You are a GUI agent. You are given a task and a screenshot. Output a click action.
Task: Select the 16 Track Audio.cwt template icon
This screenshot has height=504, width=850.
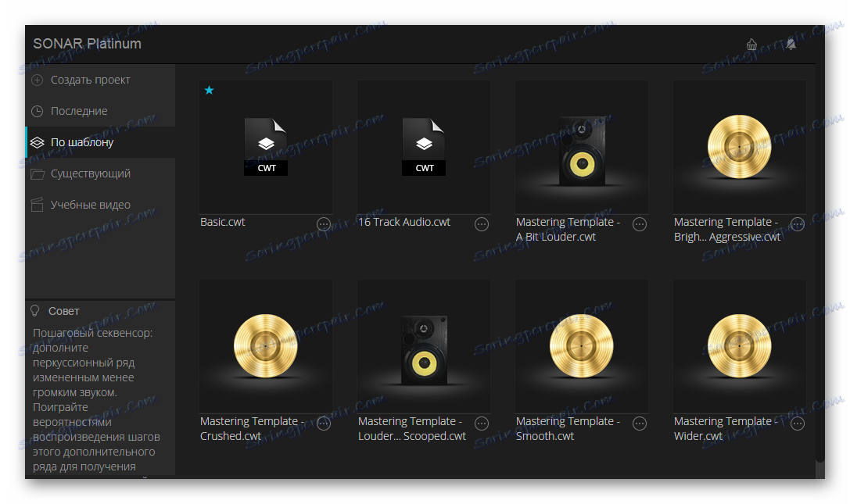424,148
